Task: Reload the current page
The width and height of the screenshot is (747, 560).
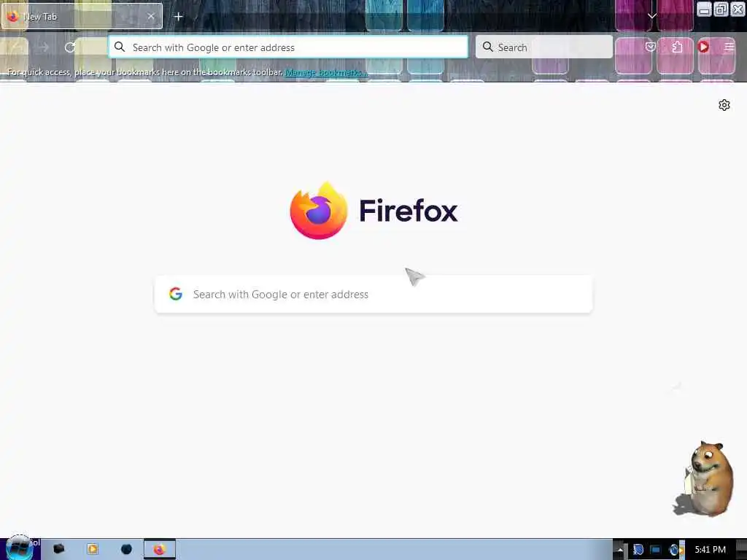Action: tap(70, 47)
